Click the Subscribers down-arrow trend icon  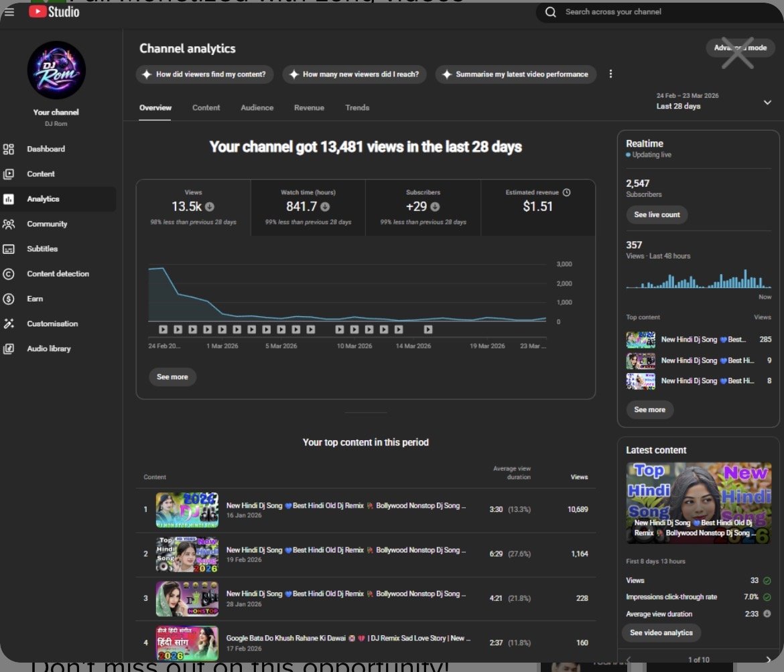pyautogui.click(x=435, y=206)
